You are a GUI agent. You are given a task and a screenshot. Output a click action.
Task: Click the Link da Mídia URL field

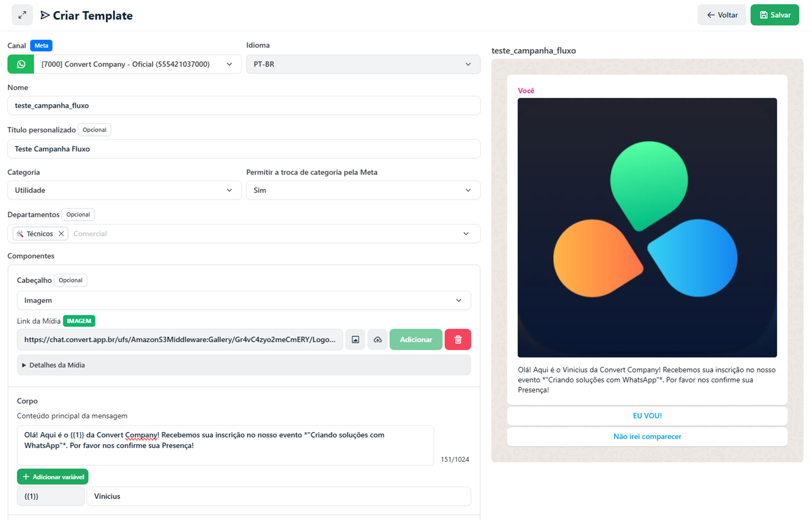pos(180,340)
